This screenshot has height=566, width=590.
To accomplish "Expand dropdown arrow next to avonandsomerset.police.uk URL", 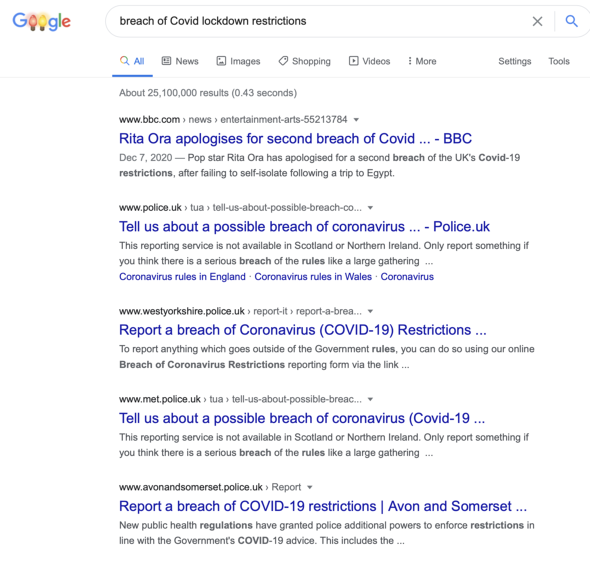I will tap(310, 487).
